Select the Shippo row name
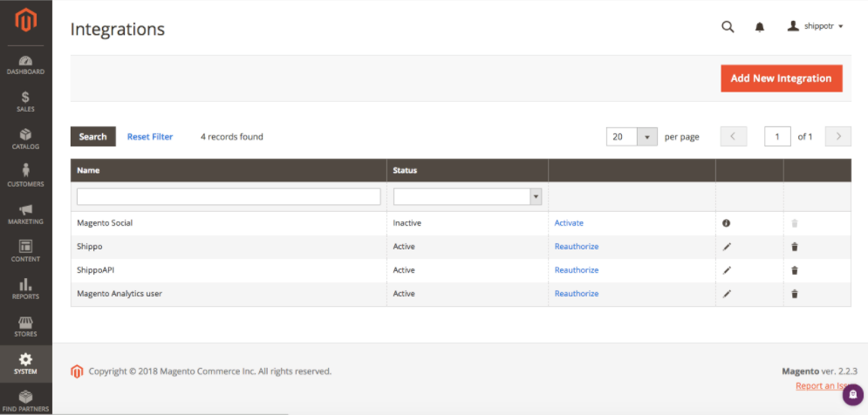Image resolution: width=868 pixels, height=415 pixels. coord(90,247)
